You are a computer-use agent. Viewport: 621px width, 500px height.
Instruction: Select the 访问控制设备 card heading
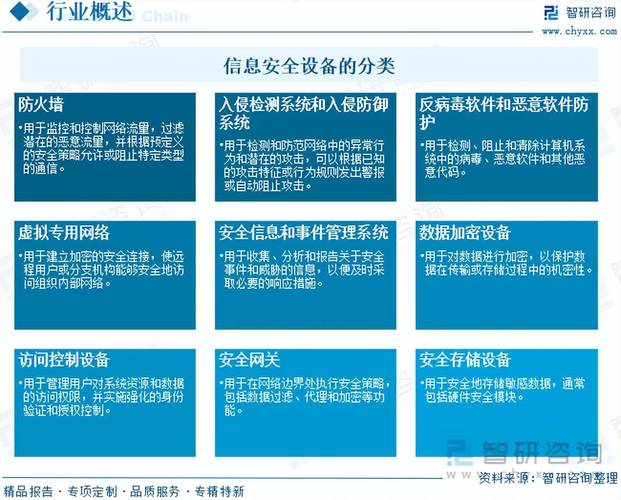tap(63, 359)
